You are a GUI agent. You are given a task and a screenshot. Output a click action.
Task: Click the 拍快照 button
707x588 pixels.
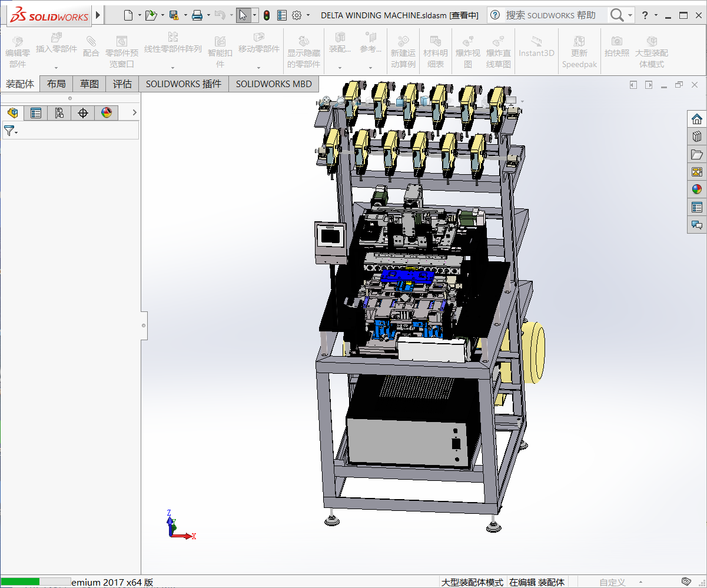coord(617,46)
